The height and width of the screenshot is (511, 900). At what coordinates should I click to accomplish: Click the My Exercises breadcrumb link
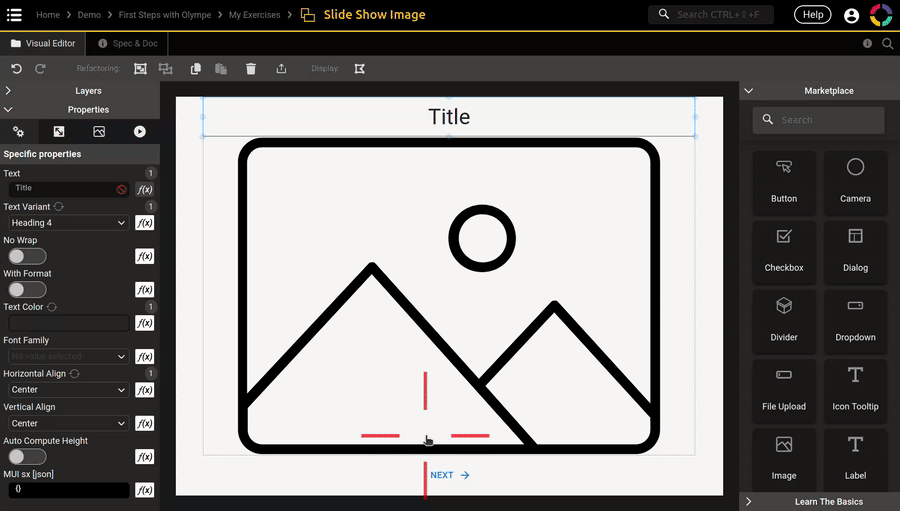[254, 15]
